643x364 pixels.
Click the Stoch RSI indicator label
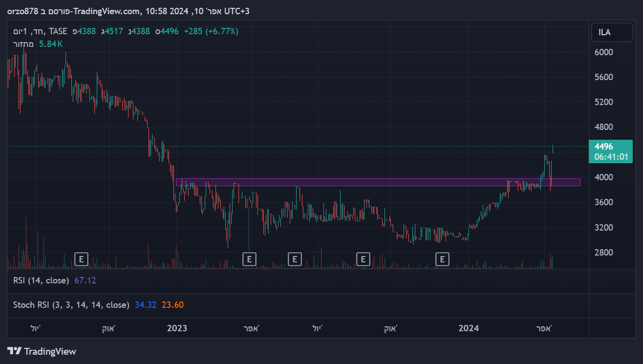[x=71, y=305]
